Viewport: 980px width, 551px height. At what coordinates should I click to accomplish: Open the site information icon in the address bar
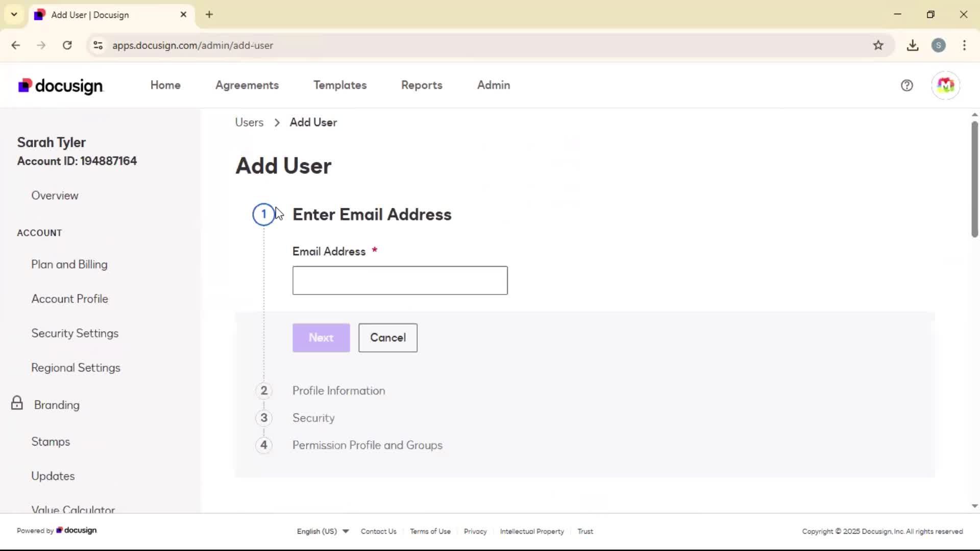pos(98,45)
